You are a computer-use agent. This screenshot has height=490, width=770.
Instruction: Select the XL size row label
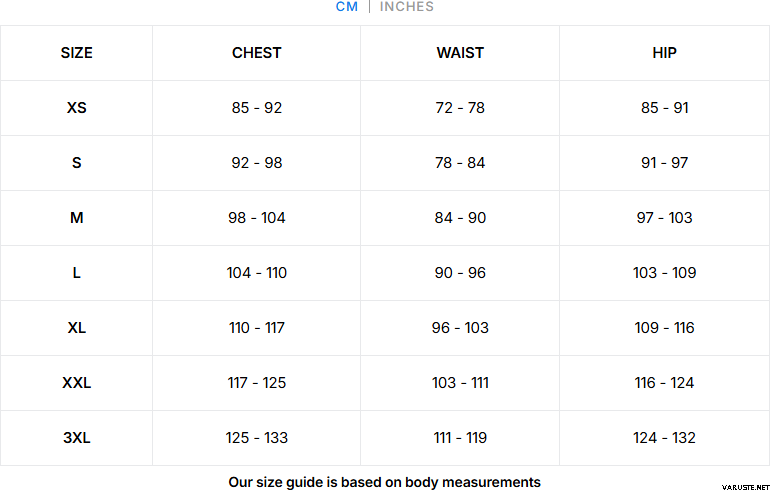[x=76, y=328]
